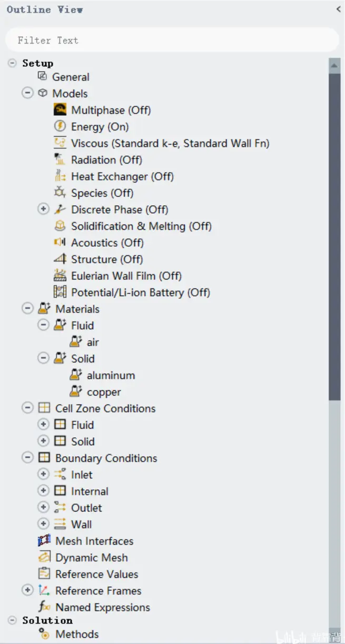Click the Radiation model icon
This screenshot has height=644, width=345.
60,159
